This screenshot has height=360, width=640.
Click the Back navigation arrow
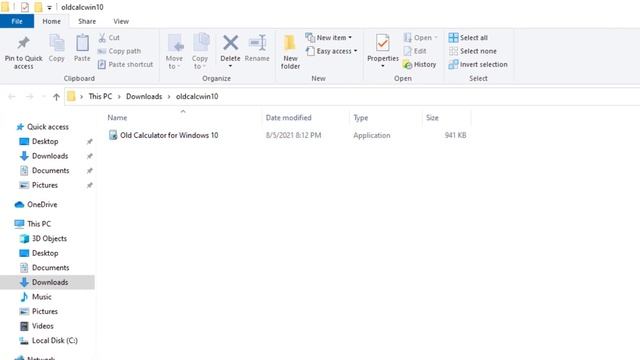pos(11,97)
